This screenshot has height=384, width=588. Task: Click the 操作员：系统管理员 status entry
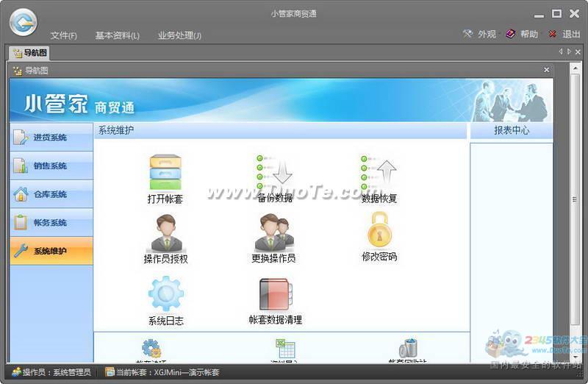point(51,372)
